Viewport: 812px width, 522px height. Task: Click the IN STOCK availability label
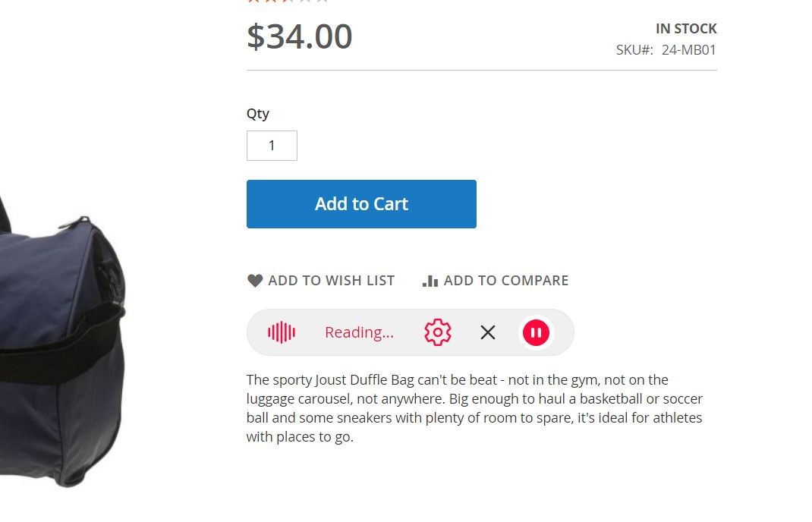click(x=686, y=29)
